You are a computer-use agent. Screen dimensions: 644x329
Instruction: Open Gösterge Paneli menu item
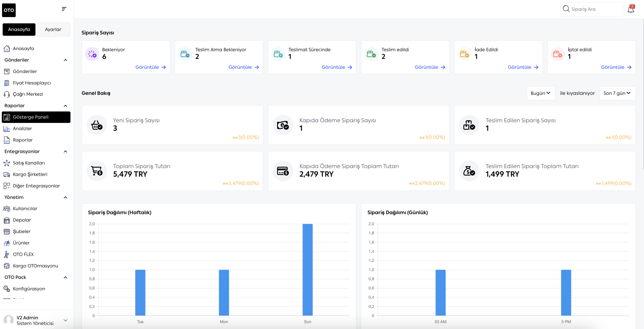point(36,117)
